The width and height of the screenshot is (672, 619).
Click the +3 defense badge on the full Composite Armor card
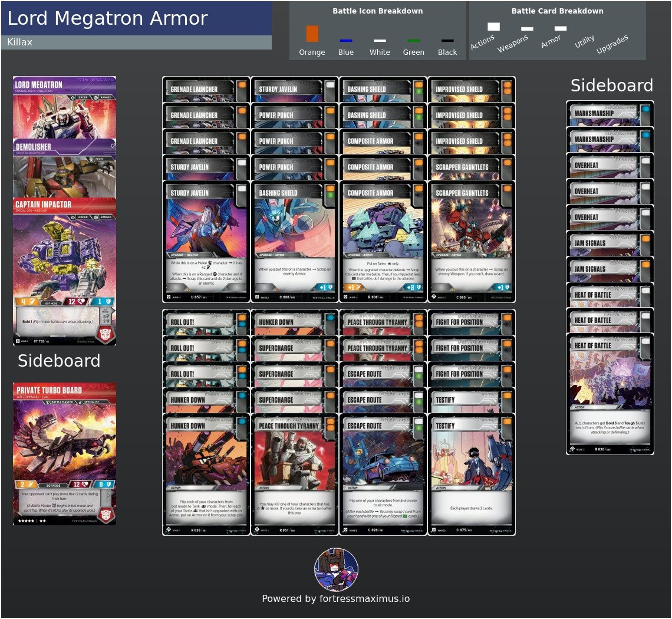(x=414, y=287)
